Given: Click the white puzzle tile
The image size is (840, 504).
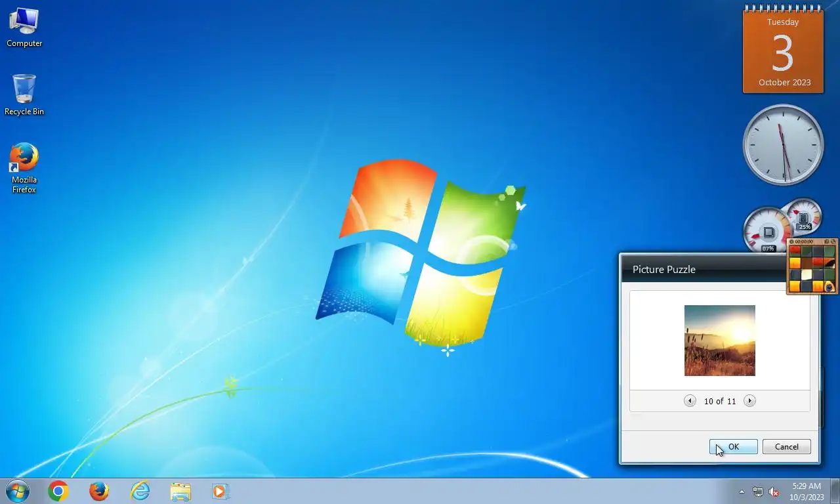Looking at the screenshot, I should (807, 274).
